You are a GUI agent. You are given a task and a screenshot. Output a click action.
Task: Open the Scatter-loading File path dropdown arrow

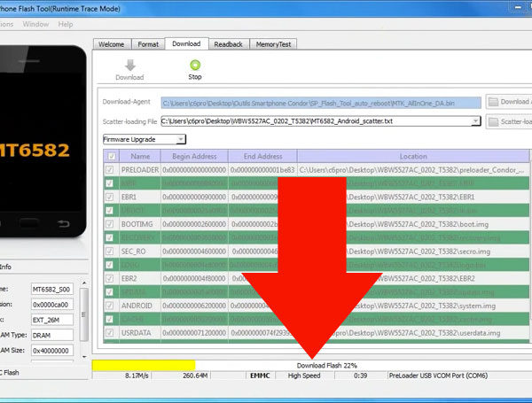[475, 121]
